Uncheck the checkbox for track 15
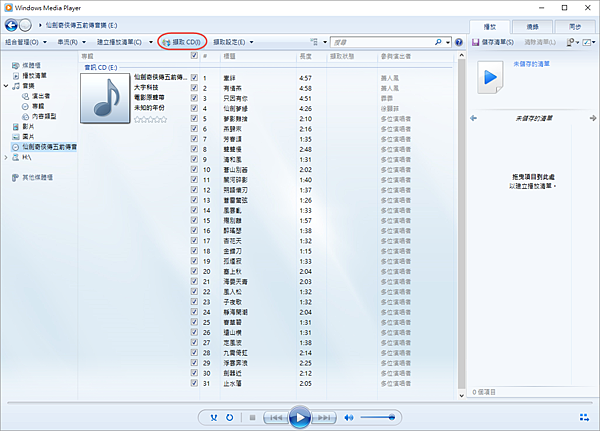 pyautogui.click(x=194, y=220)
